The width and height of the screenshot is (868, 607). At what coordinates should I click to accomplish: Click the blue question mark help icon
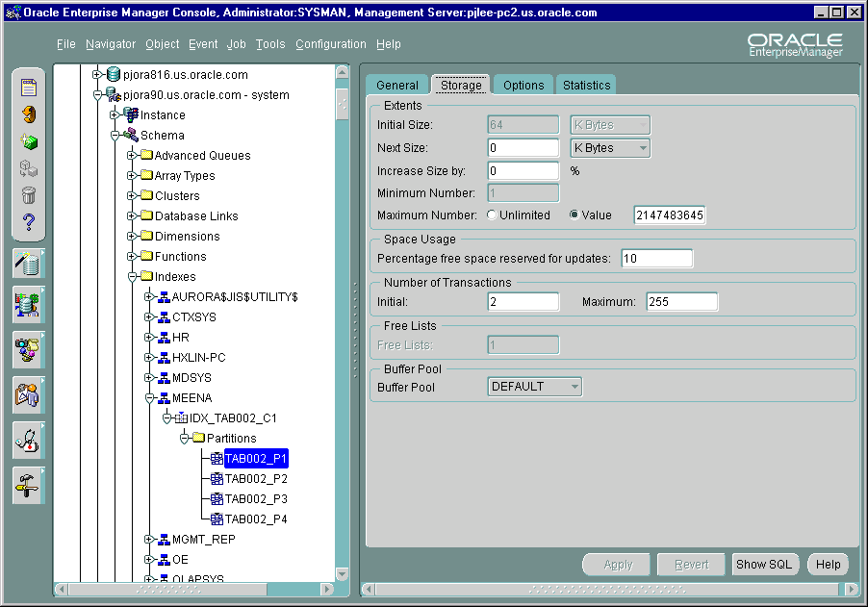click(x=29, y=222)
